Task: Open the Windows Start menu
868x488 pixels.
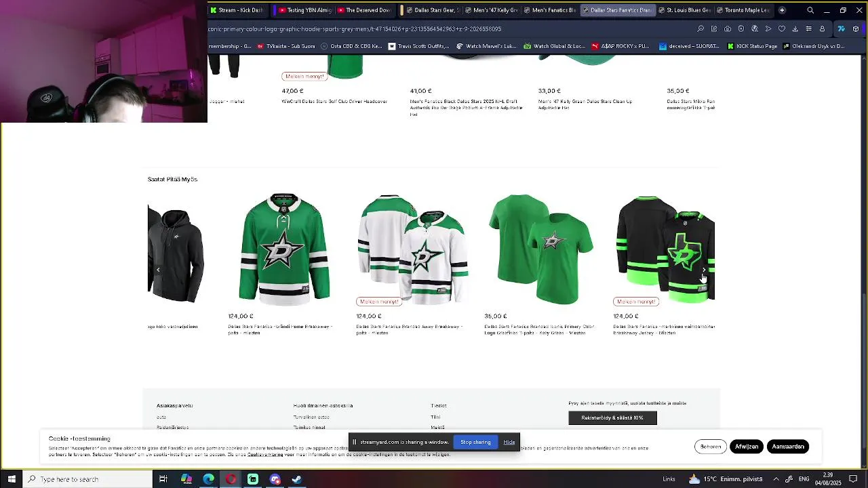Action: [12, 479]
